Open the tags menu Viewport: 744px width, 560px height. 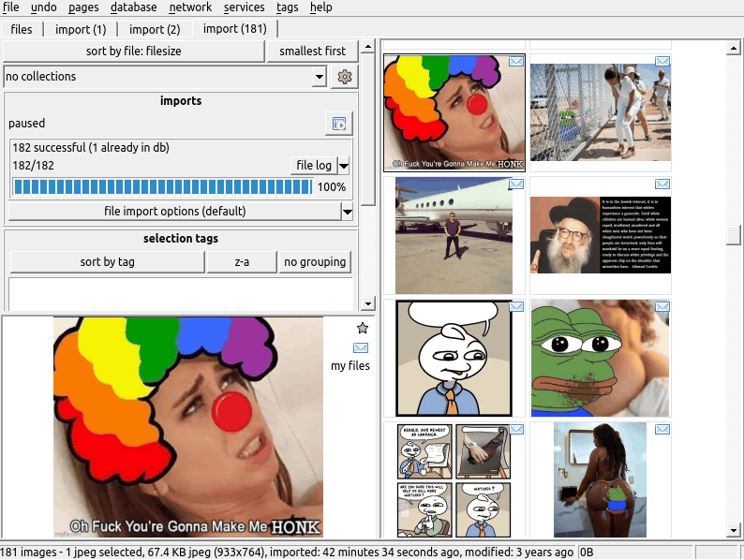tap(288, 7)
